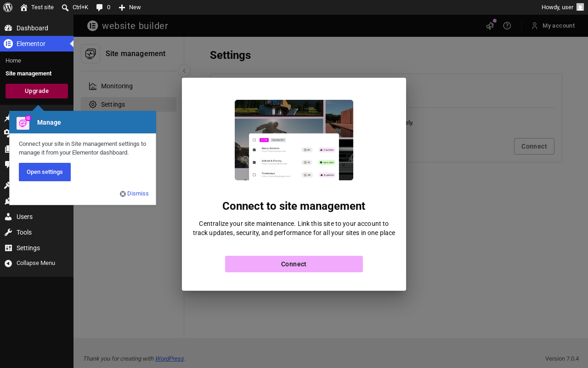Click the Upgrade button in the sidebar
Screen dimensions: 588x368
[x=37, y=91]
